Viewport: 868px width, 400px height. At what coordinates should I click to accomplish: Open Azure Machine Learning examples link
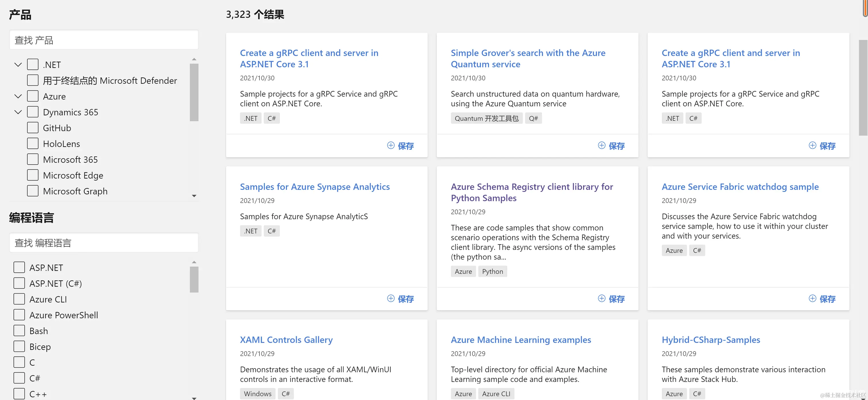[x=521, y=340]
